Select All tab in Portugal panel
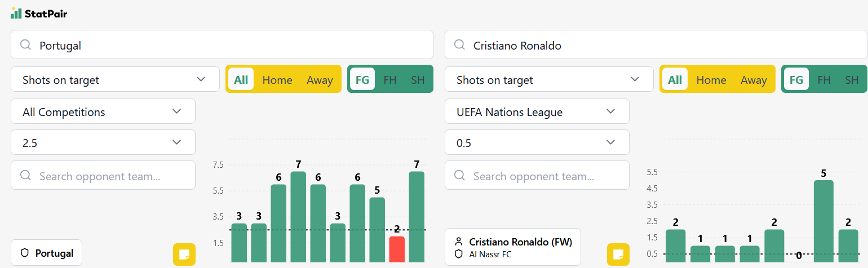Viewport: 868px width, 268px height. (241, 80)
